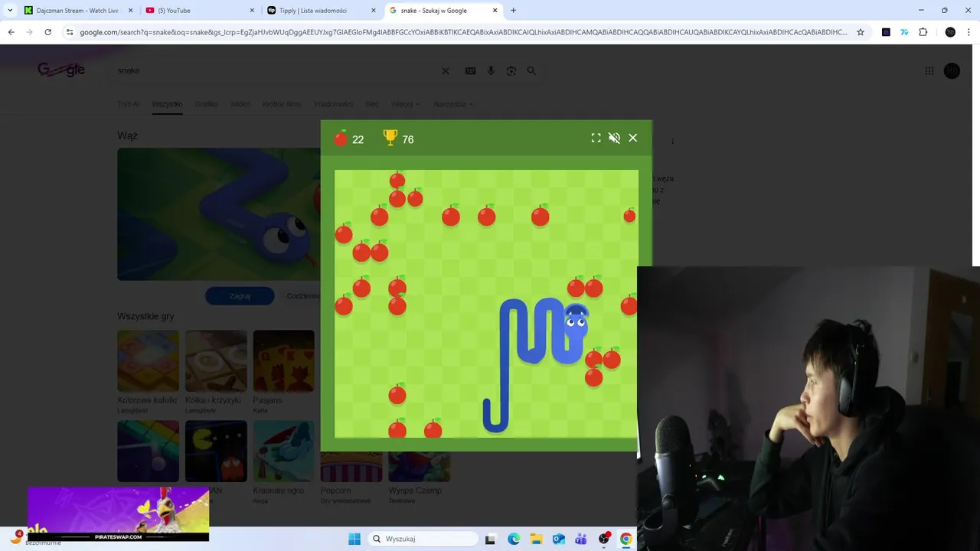The height and width of the screenshot is (551, 980).
Task: Unmute the Snake game sound
Action: pyautogui.click(x=614, y=138)
